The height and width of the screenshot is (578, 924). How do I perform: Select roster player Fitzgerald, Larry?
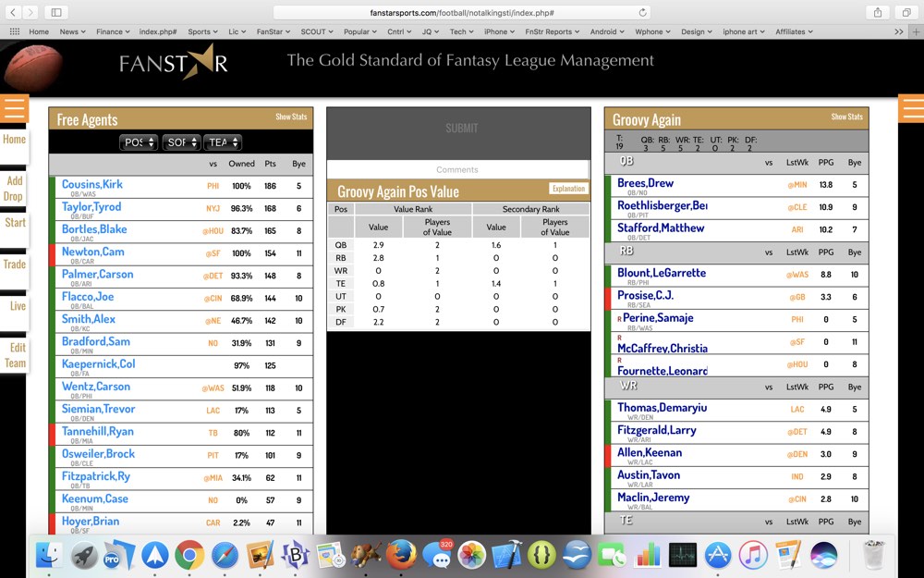pyautogui.click(x=656, y=430)
